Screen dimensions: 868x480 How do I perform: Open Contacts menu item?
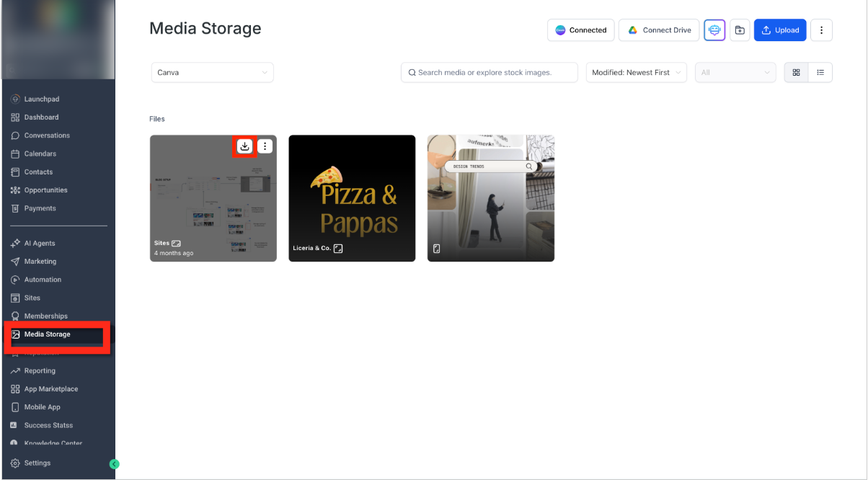[x=38, y=172]
